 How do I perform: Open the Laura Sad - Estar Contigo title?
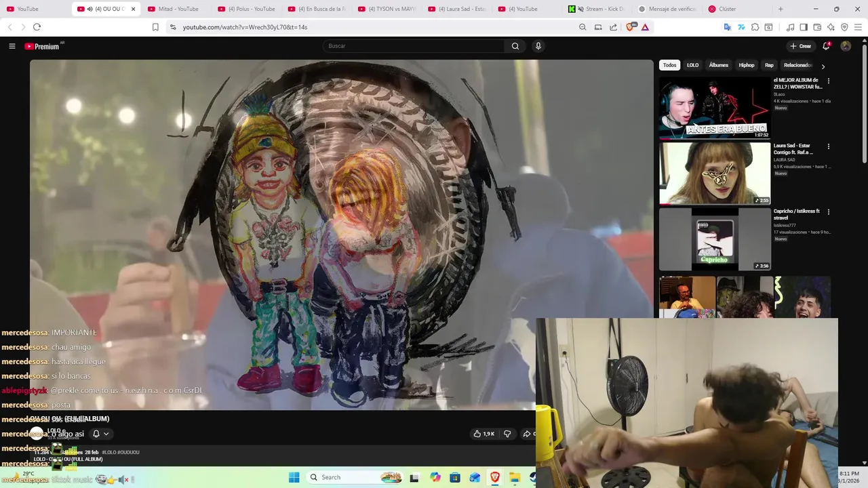coord(794,149)
